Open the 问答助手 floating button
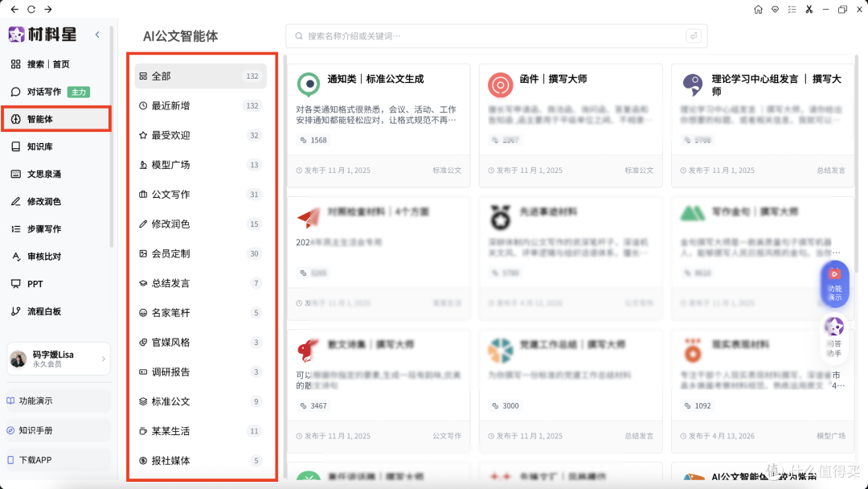Viewport: 868px width, 489px height. [834, 337]
